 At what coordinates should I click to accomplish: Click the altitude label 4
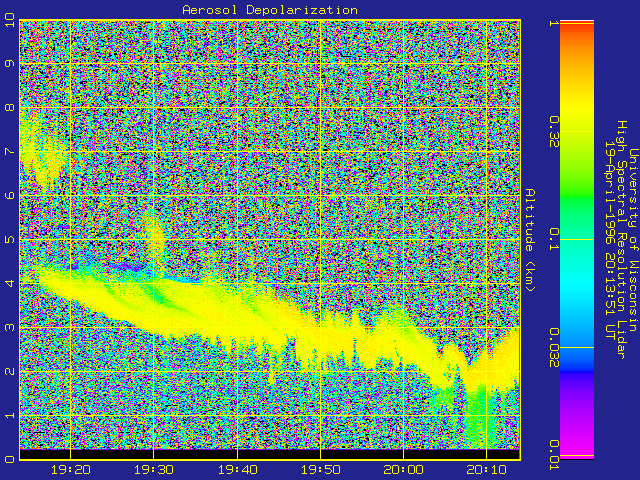coord(9,283)
